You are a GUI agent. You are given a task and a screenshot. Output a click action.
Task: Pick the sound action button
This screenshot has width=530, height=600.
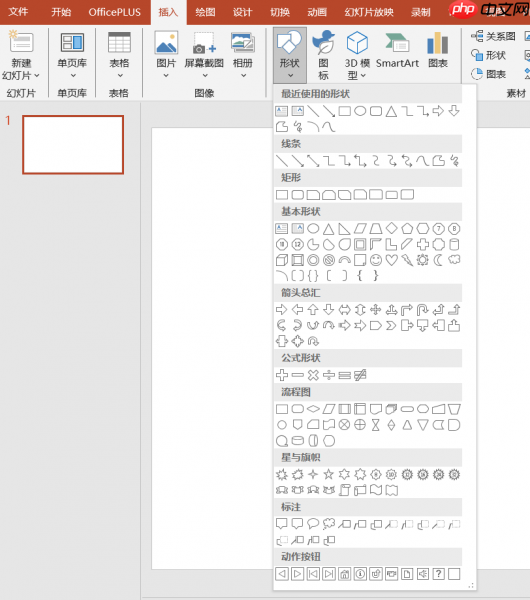pyautogui.click(x=423, y=574)
